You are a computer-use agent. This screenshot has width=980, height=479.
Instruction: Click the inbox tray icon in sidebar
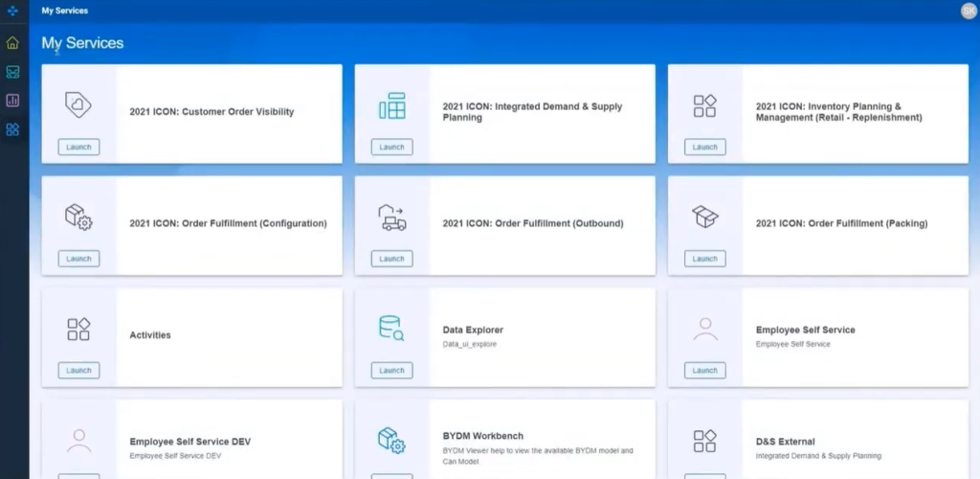(x=12, y=72)
